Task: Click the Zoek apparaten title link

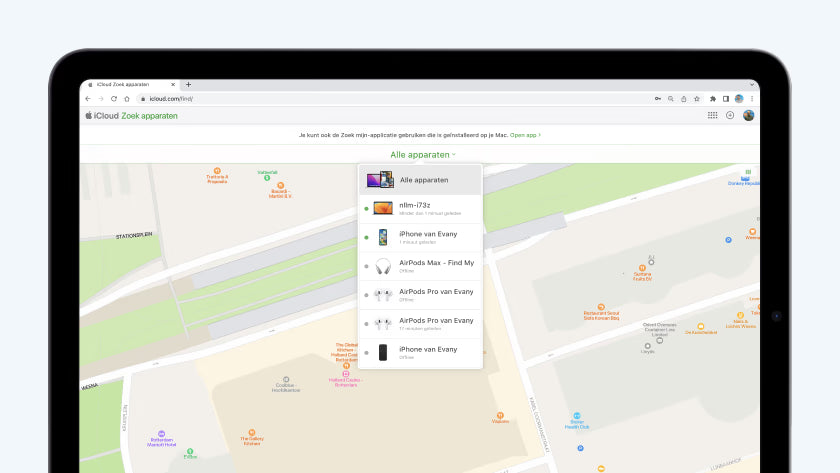Action: pyautogui.click(x=149, y=116)
